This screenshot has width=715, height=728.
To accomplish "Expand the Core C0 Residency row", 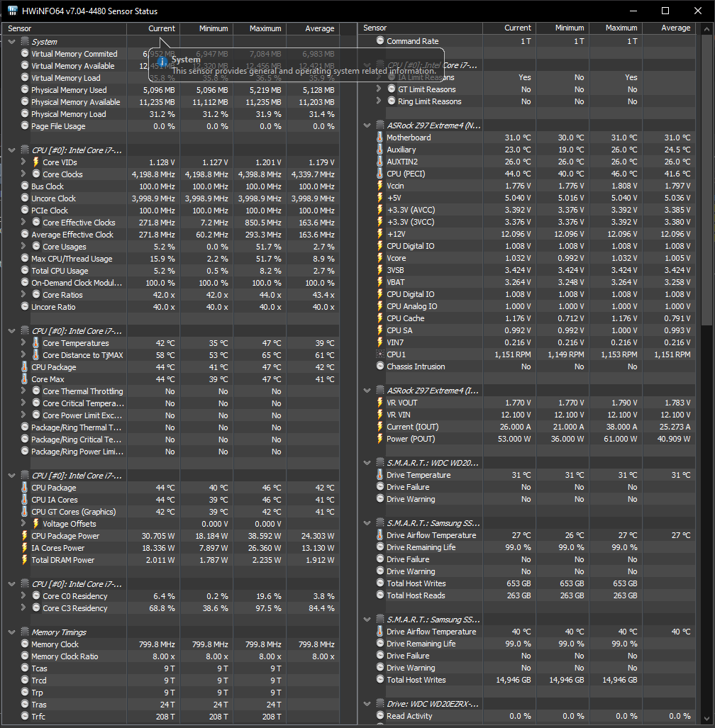I will click(x=23, y=595).
